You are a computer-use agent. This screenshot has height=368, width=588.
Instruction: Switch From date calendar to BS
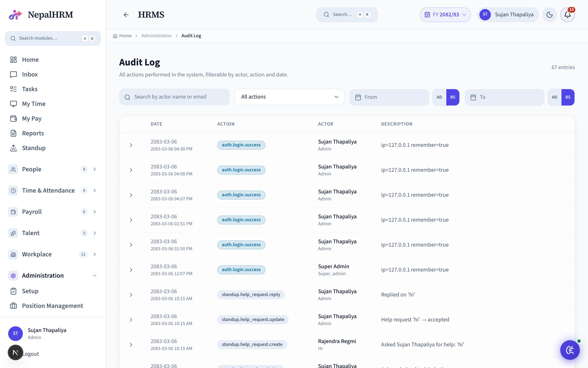[x=453, y=97]
